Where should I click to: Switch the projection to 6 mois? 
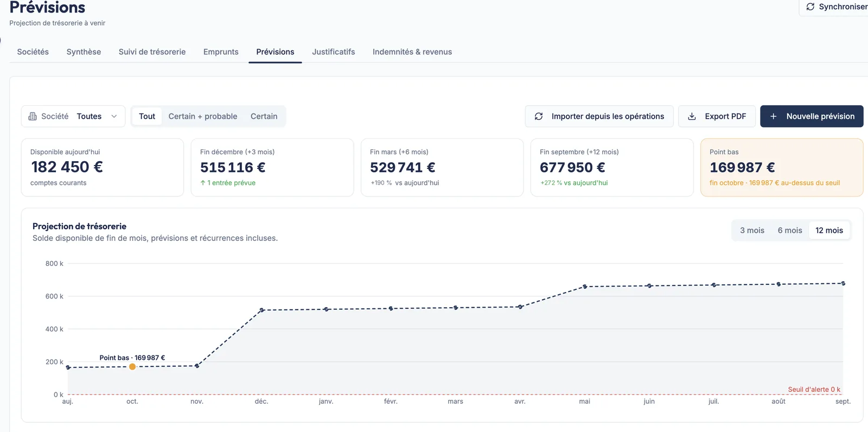click(x=790, y=231)
